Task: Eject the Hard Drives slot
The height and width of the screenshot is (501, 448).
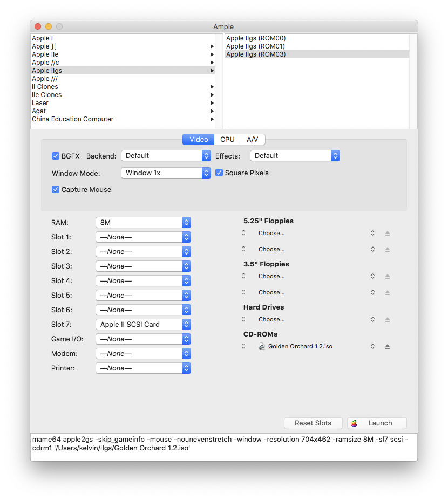Action: click(387, 319)
